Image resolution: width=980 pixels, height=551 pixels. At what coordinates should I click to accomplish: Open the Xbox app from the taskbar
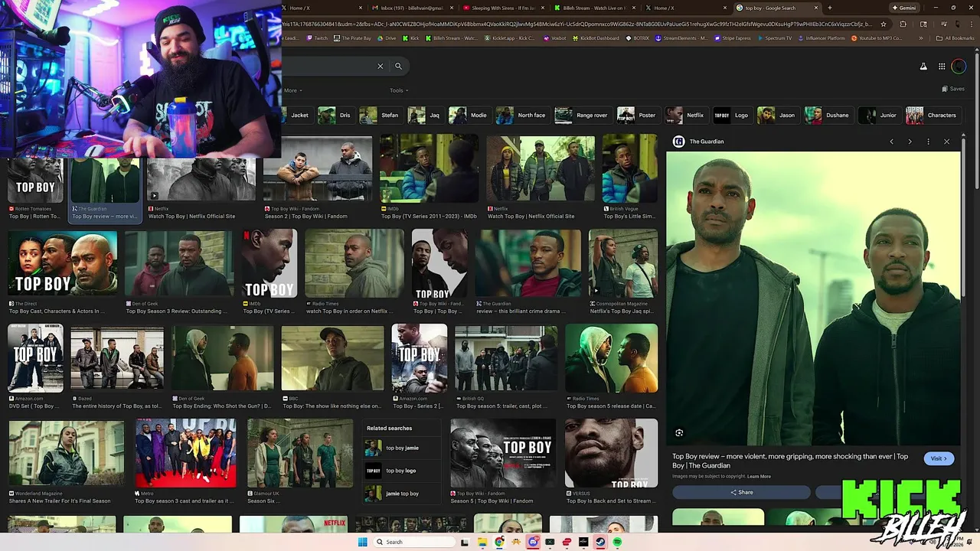550,542
